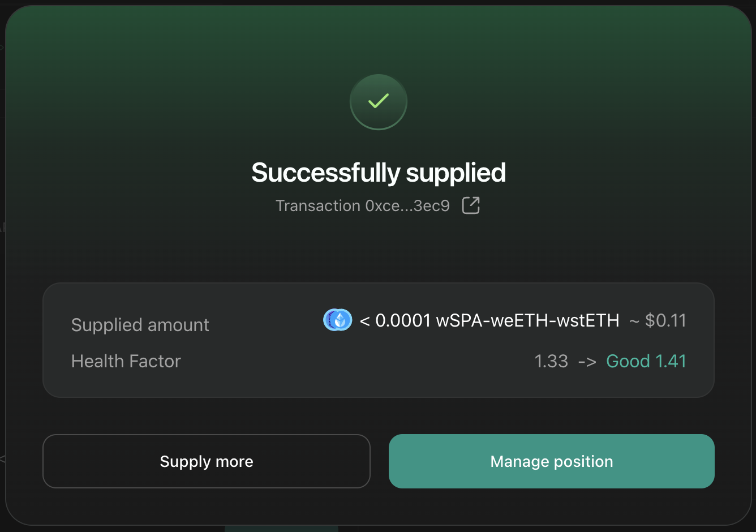This screenshot has width=756, height=532.
Task: Click the green Good status word
Action: pyautogui.click(x=628, y=361)
